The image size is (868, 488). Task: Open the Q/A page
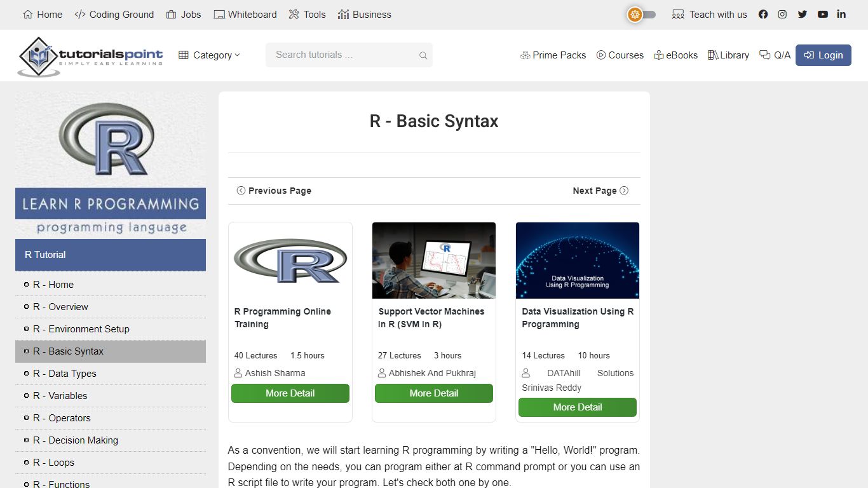775,55
